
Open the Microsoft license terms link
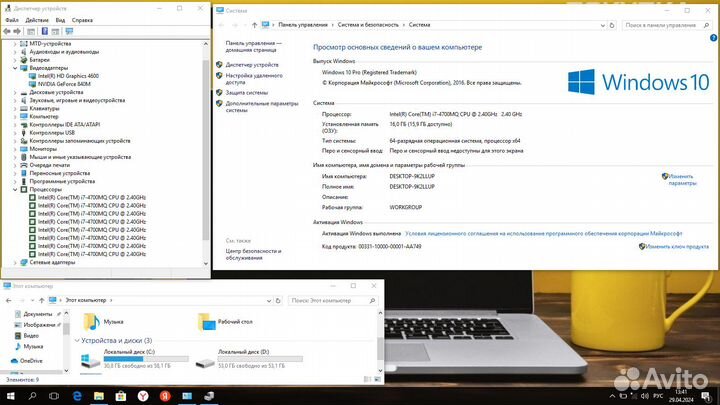(x=544, y=234)
